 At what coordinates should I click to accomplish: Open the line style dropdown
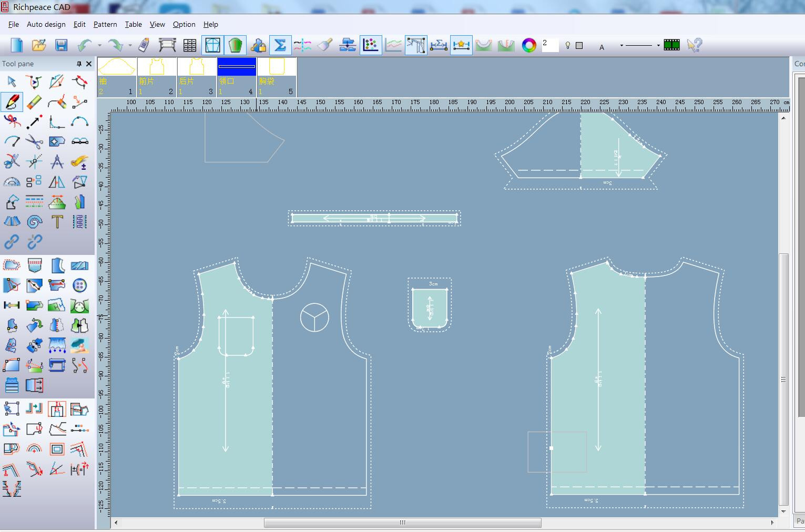[x=658, y=45]
